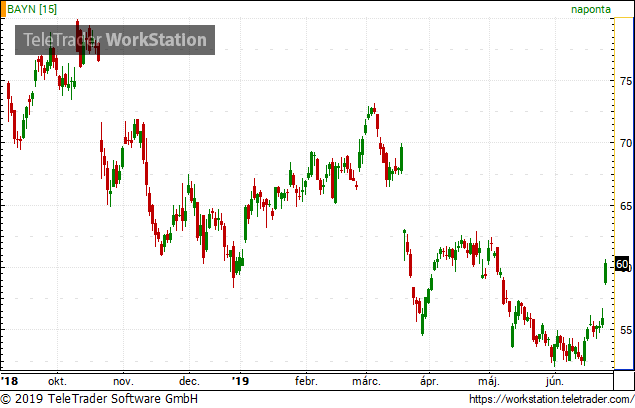635x408 pixels.
Task: Click the BAYN [15] chart title
Action: pos(32,9)
